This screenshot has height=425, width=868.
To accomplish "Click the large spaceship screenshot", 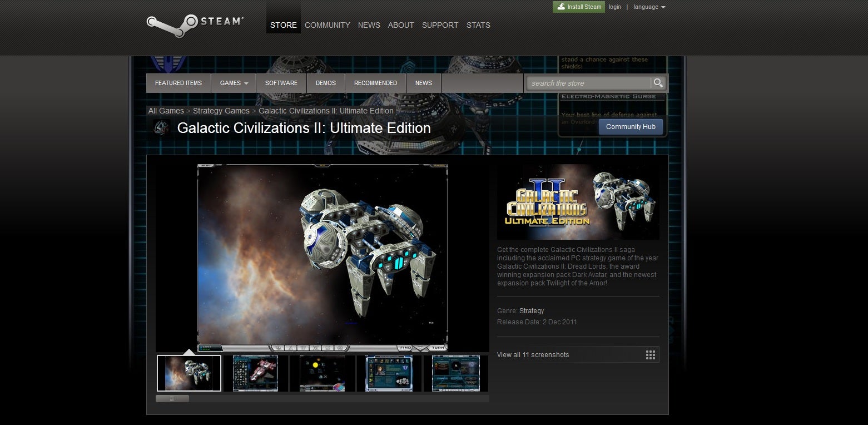I will [323, 258].
